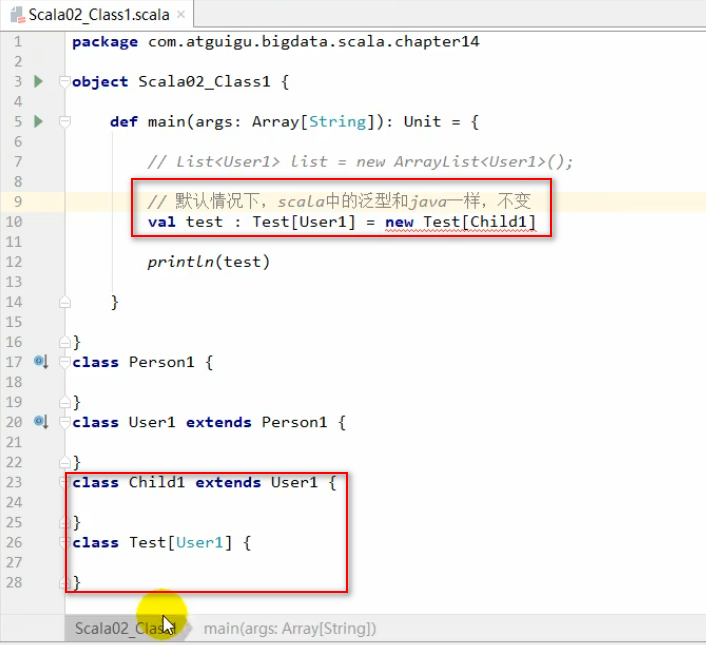Screen dimensions: 706x645
Task: Run main method via gutter arrow
Action: [x=39, y=122]
